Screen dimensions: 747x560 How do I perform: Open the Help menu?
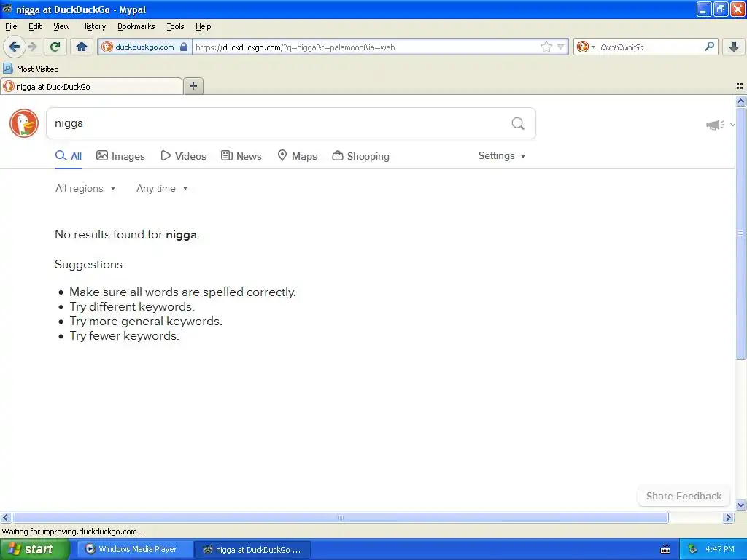tap(204, 27)
